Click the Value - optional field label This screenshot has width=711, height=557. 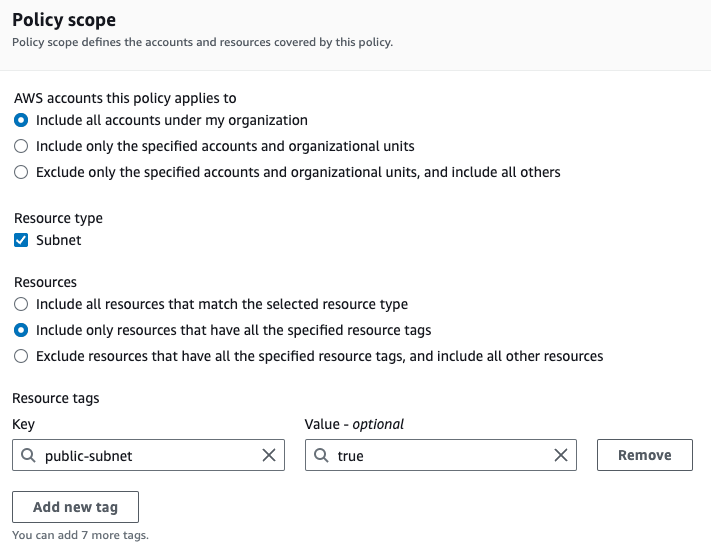click(x=354, y=424)
